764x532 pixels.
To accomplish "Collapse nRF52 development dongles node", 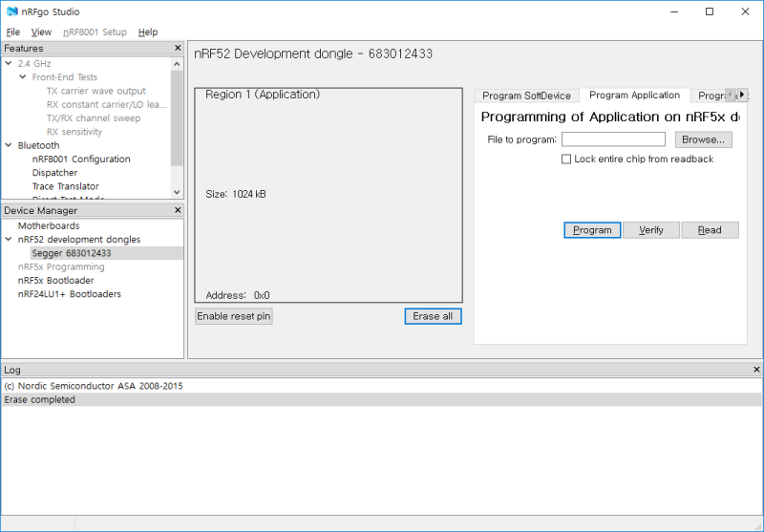I will (x=9, y=239).
